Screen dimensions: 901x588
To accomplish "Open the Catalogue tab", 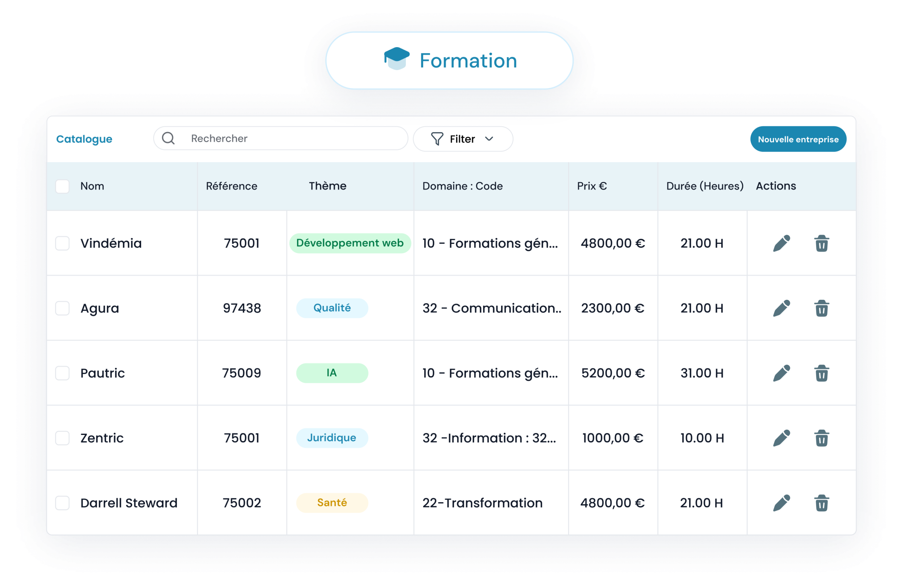I will (x=84, y=139).
